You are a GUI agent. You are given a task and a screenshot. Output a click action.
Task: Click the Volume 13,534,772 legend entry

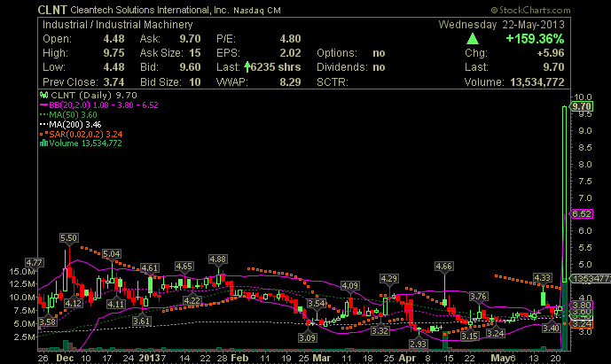click(x=81, y=143)
